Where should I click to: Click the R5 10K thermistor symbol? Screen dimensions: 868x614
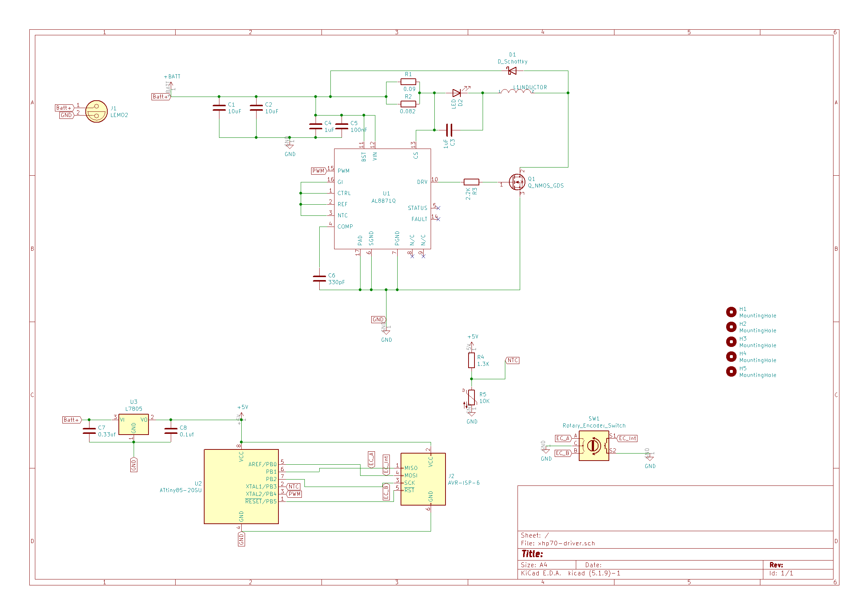471,397
